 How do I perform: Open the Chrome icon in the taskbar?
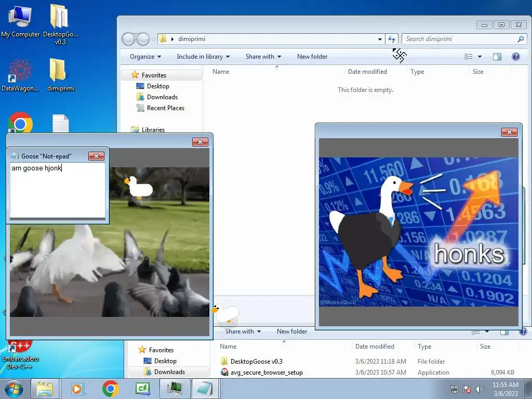[110, 389]
